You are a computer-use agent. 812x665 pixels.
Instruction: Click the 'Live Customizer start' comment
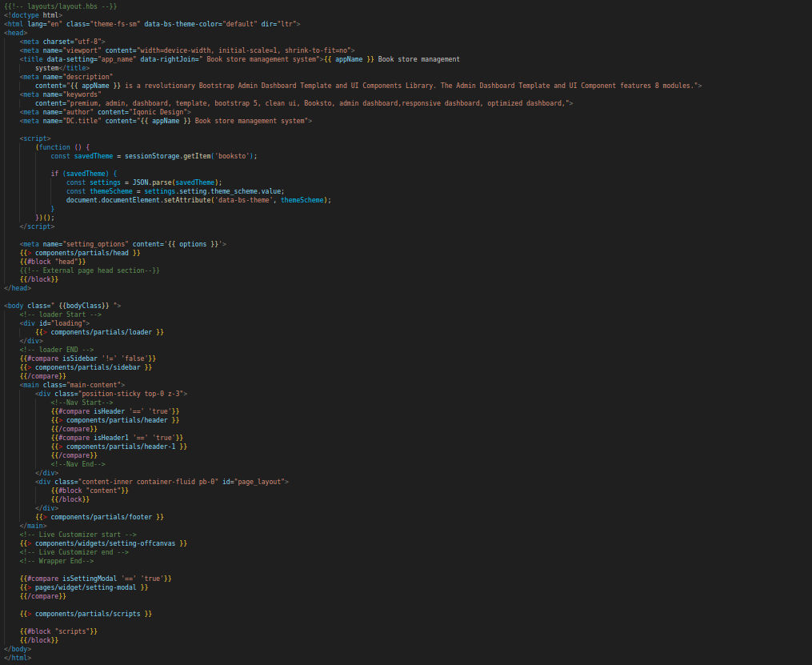(x=78, y=535)
